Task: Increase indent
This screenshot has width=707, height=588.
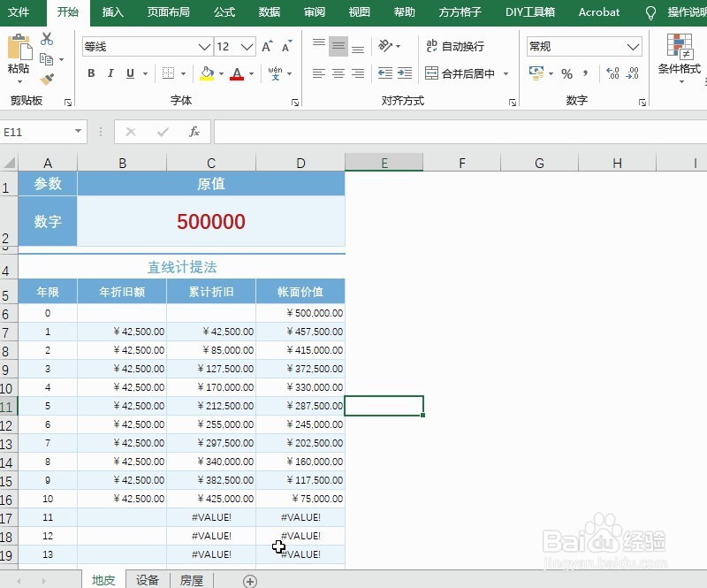Action: point(405,73)
